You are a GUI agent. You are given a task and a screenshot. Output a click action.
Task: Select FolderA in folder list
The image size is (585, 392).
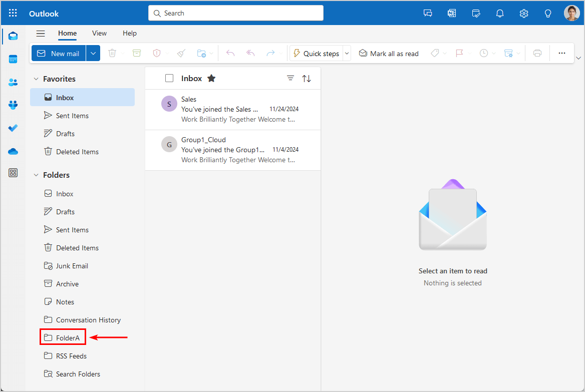click(68, 338)
